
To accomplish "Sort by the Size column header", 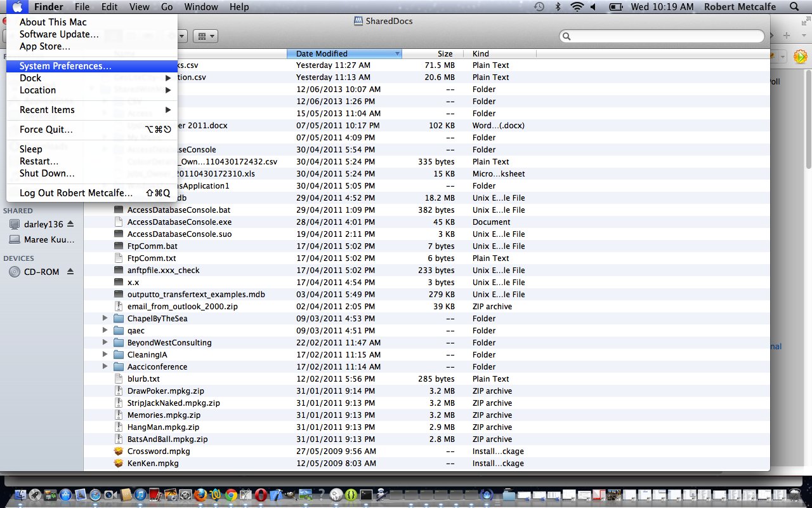I will coord(433,54).
